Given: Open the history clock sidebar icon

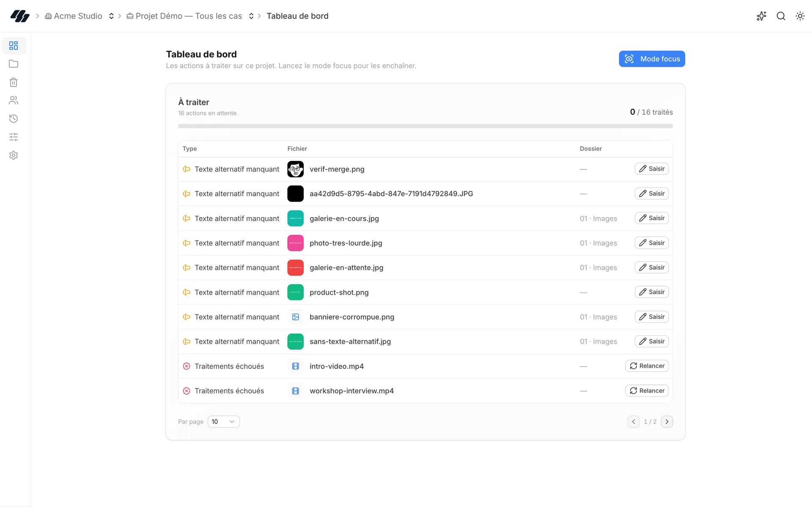Looking at the screenshot, I should point(14,119).
